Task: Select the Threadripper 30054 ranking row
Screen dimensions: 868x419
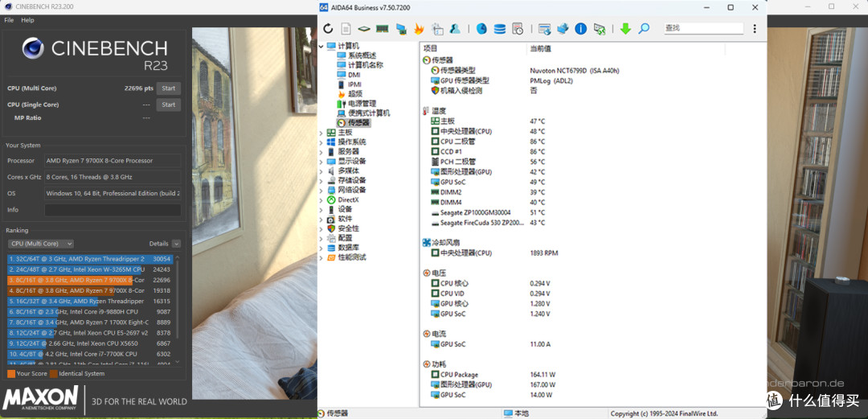Action: click(91, 259)
